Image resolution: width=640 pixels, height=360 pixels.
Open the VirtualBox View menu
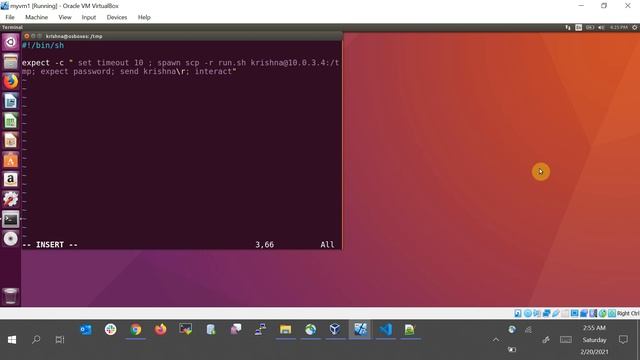(x=64, y=17)
